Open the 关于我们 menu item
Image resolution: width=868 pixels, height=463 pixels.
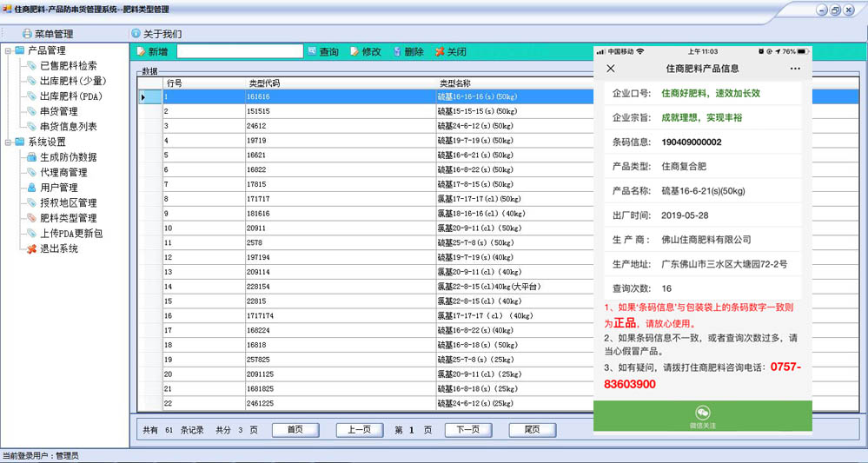162,34
